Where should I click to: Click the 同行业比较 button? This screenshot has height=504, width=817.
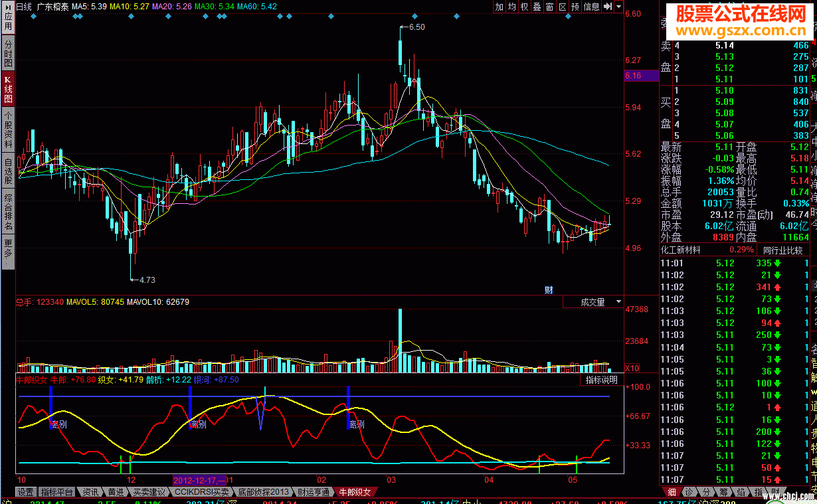pos(782,250)
